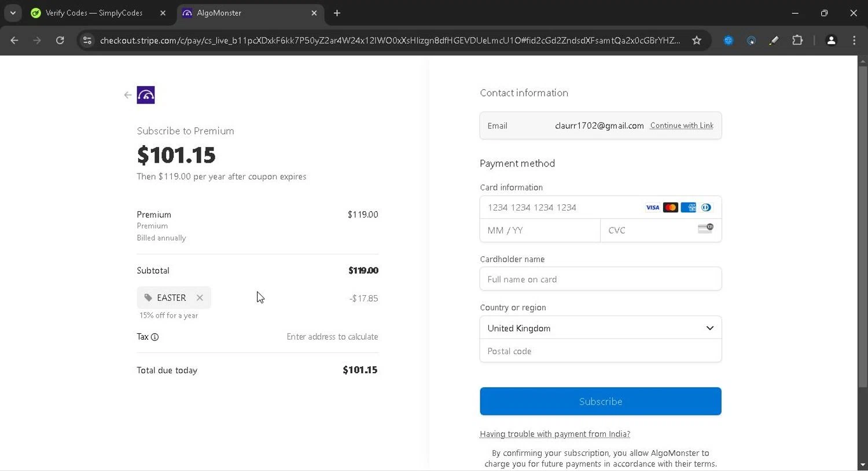
Task: Open the Extensions puzzle menu
Action: tap(797, 41)
